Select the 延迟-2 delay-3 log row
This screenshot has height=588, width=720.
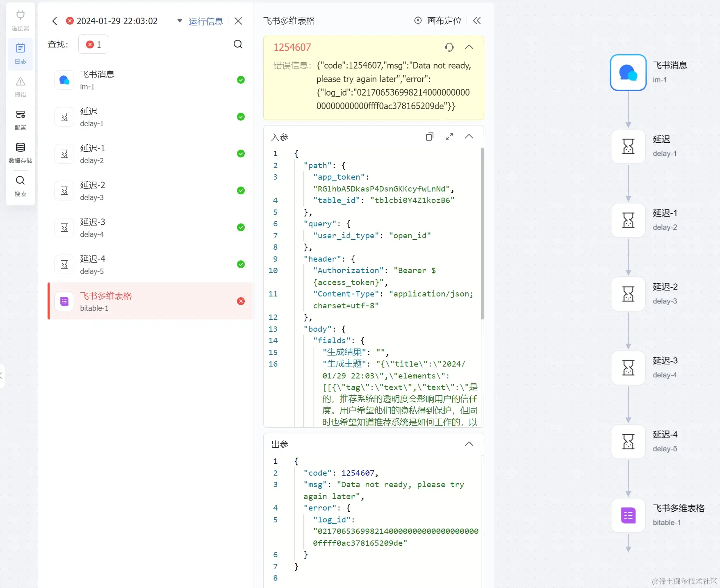tap(150, 191)
